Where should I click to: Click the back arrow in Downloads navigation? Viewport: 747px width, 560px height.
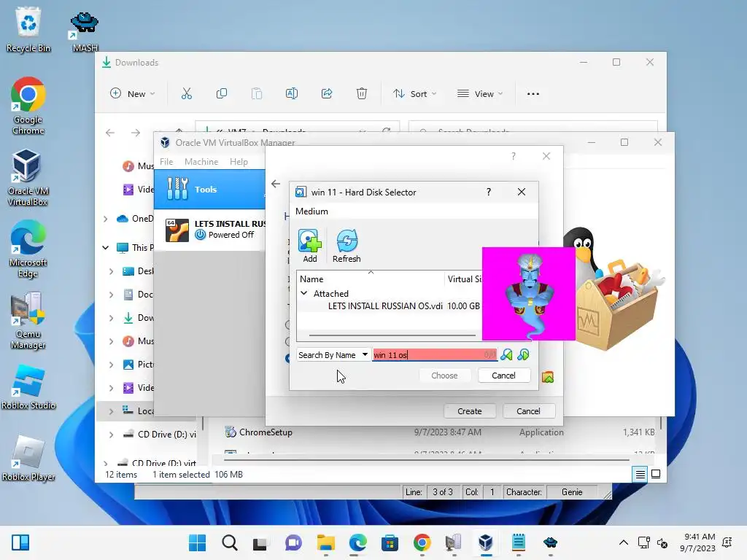pyautogui.click(x=110, y=133)
